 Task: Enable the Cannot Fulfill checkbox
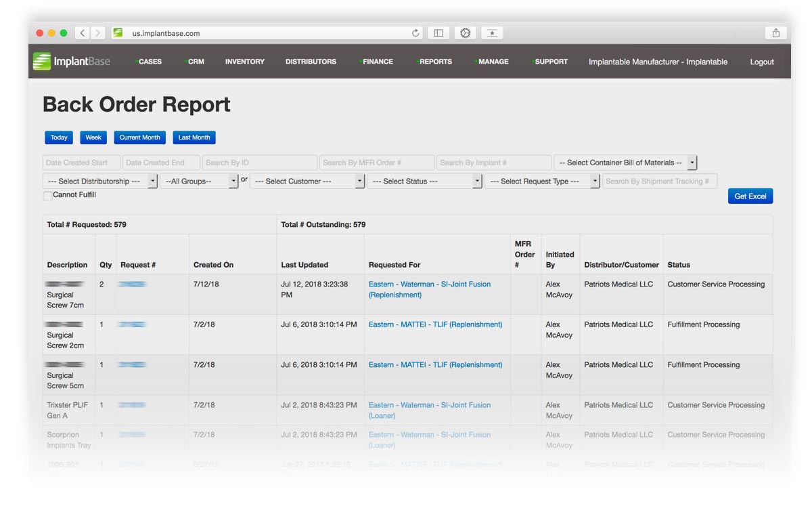point(47,196)
